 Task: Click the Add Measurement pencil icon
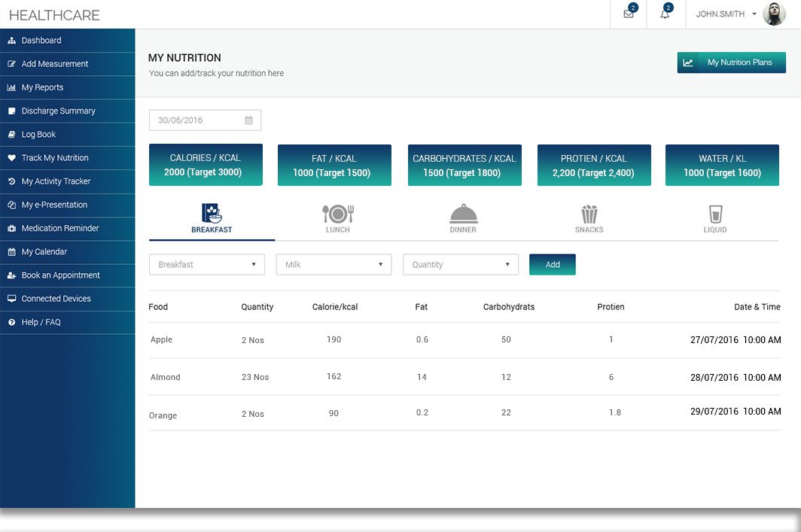coord(12,64)
